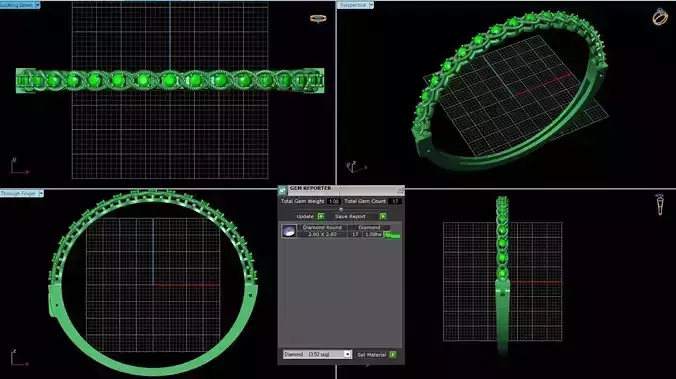Click the round diamond gem thumbnail

[289, 231]
